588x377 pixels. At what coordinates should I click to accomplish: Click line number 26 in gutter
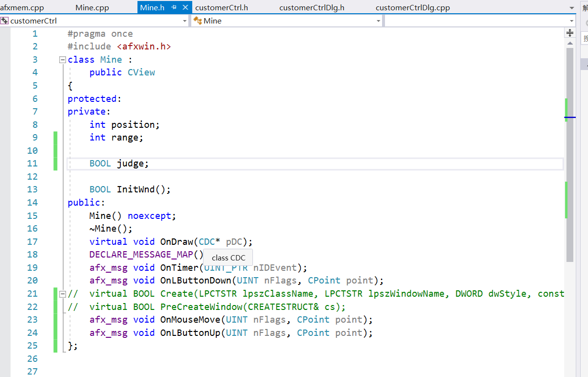pos(32,358)
